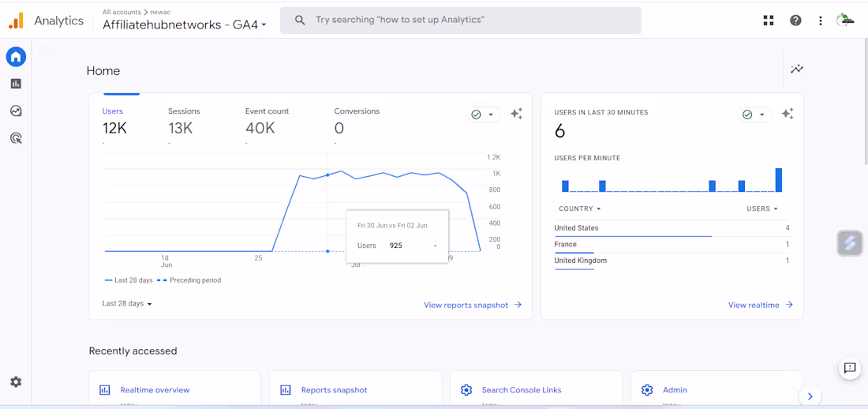868x409 pixels.
Task: Open the COUNTRY dimension dropdown
Action: pyautogui.click(x=580, y=209)
